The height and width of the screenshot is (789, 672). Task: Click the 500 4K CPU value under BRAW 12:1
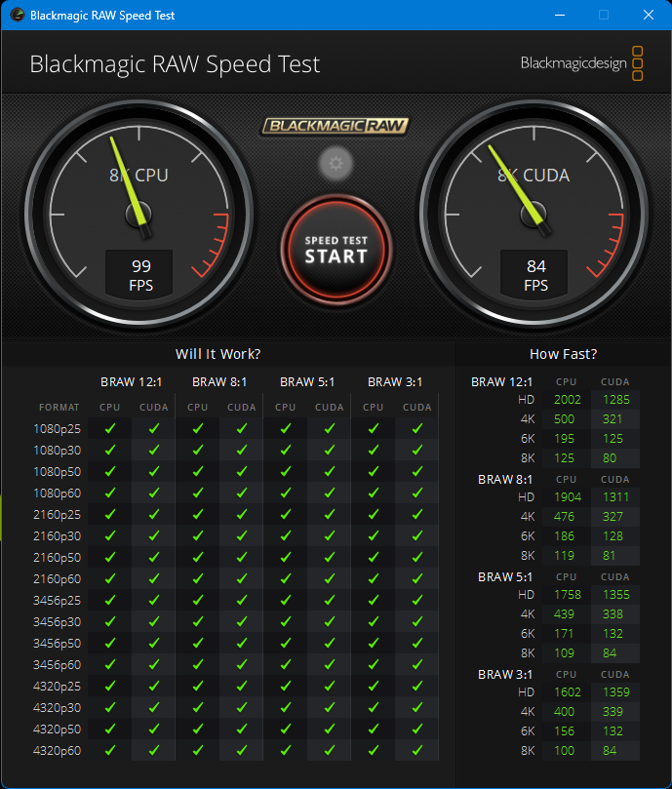[564, 419]
